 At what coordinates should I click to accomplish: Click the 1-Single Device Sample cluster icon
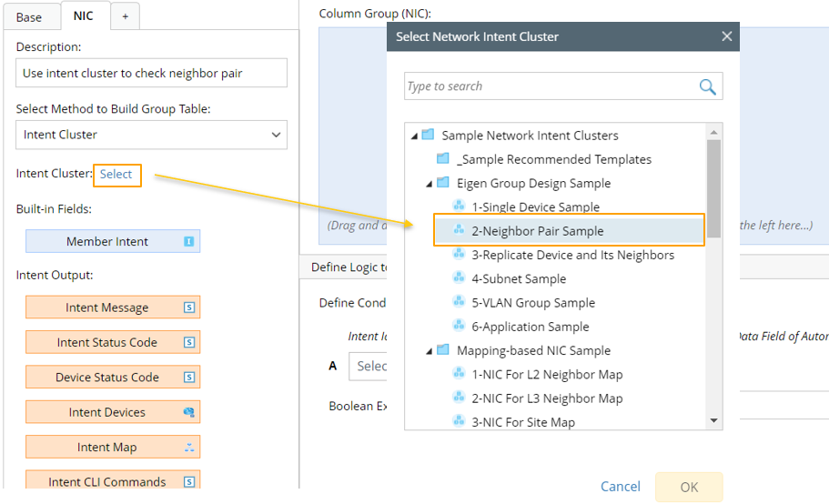(459, 207)
